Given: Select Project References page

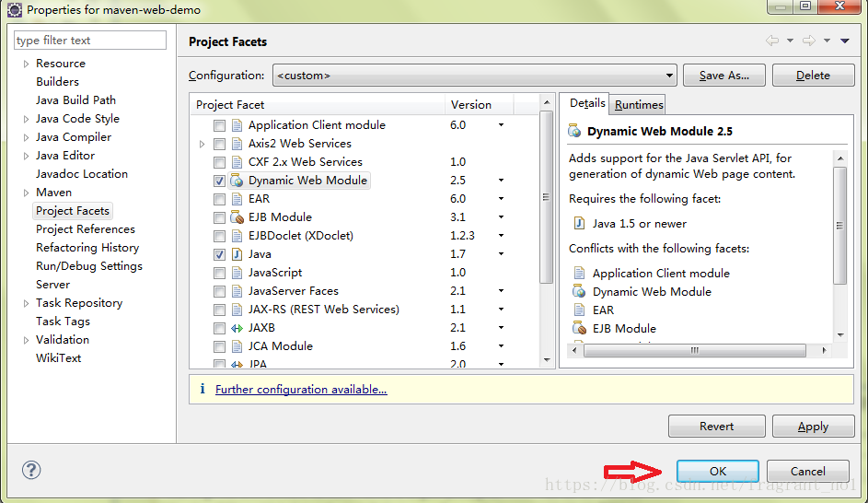Looking at the screenshot, I should pos(86,229).
